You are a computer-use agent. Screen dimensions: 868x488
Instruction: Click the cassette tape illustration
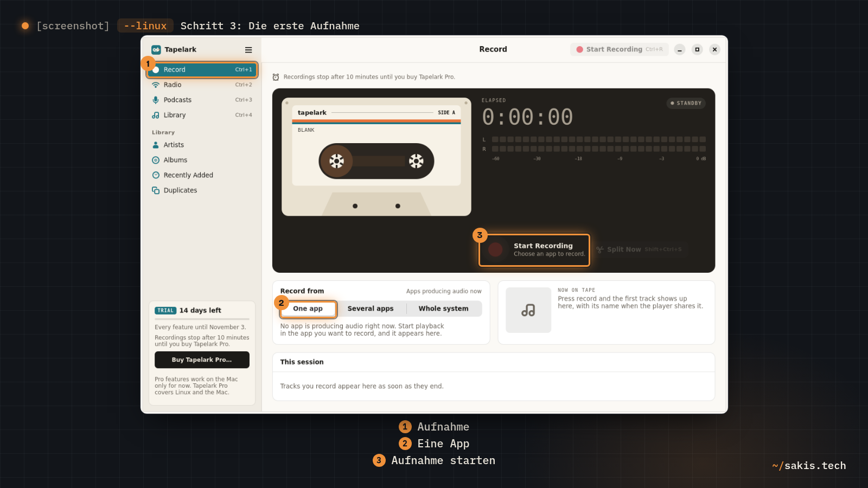[x=376, y=157]
